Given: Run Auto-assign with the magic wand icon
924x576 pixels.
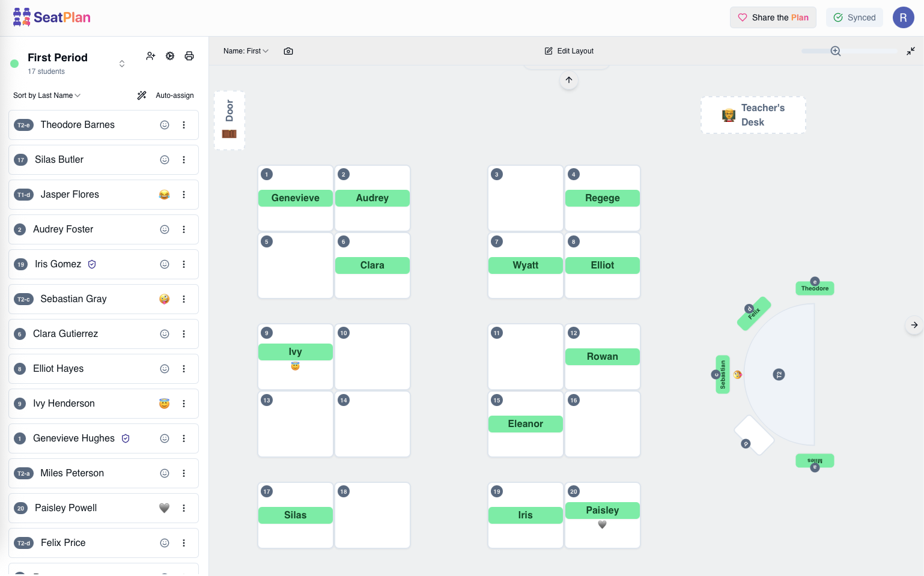Looking at the screenshot, I should click(x=142, y=95).
